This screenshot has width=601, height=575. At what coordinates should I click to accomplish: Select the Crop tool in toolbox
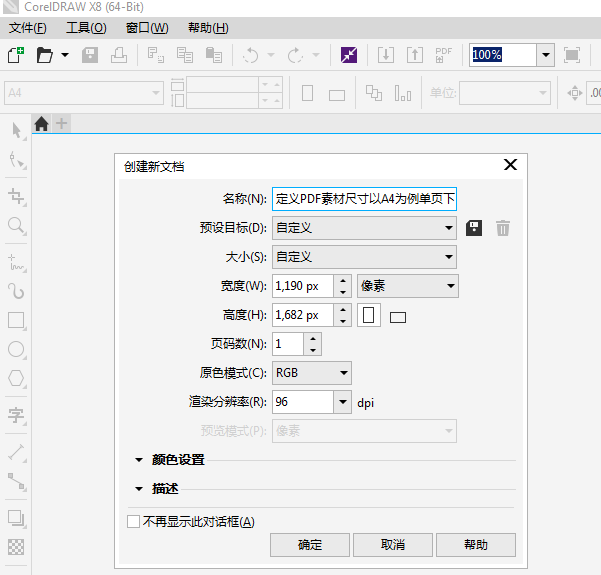click(x=16, y=197)
